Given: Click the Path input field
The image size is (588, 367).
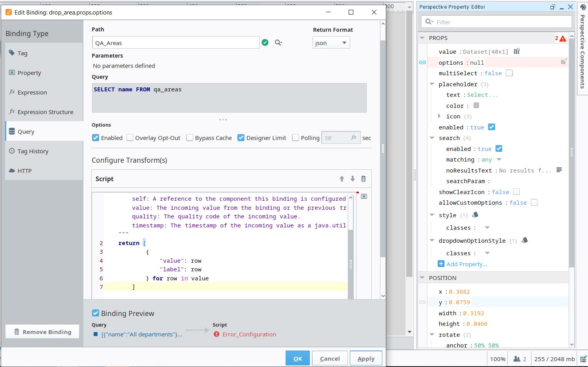Looking at the screenshot, I should tap(175, 43).
